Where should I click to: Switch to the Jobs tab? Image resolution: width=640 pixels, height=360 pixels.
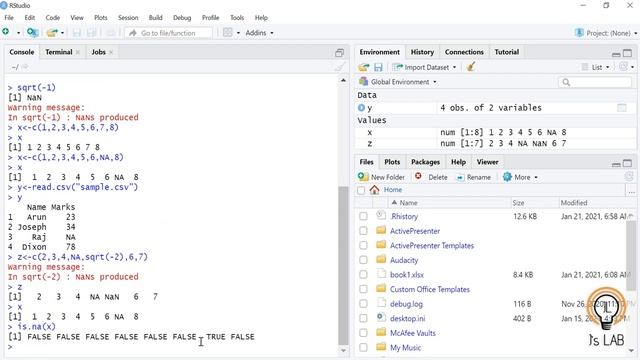[98, 52]
